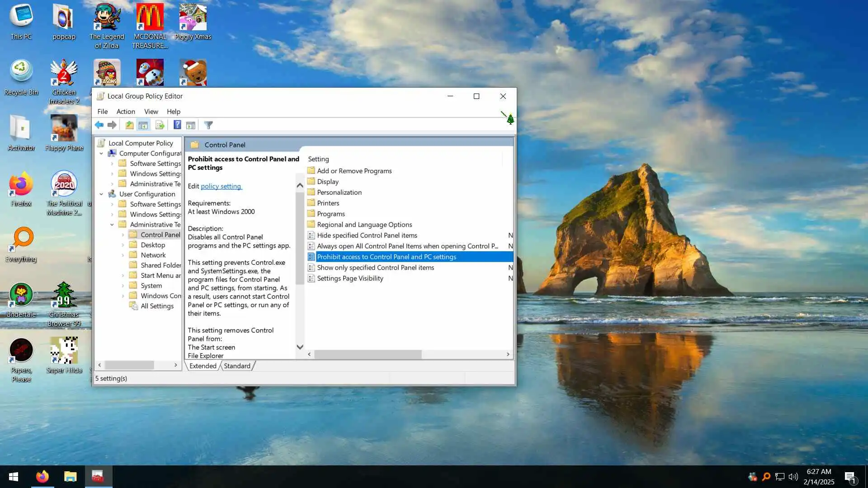The height and width of the screenshot is (488, 868).
Task: Toggle Show/Hide Action Pane icon
Action: [x=191, y=125]
